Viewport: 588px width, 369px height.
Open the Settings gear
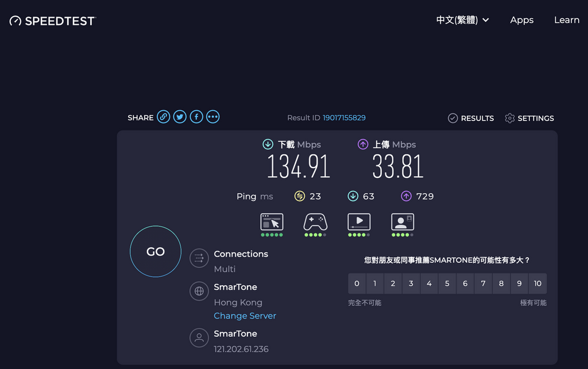pyautogui.click(x=509, y=118)
